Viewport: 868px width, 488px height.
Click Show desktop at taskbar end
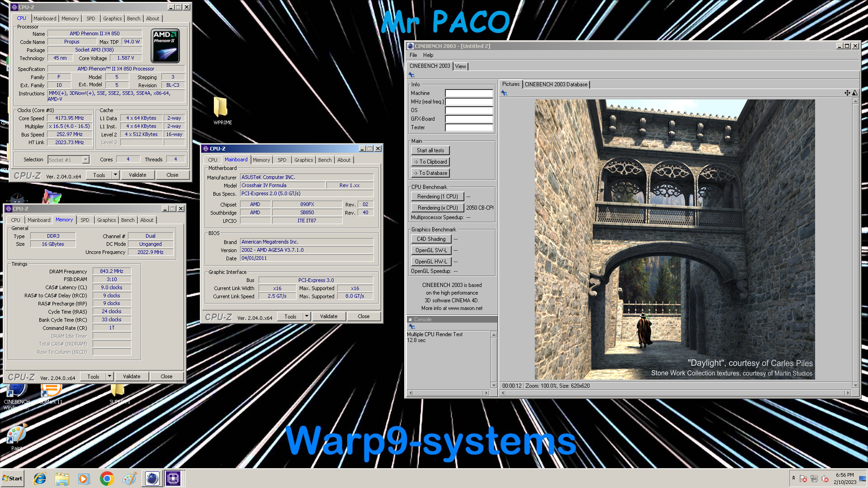[863, 479]
